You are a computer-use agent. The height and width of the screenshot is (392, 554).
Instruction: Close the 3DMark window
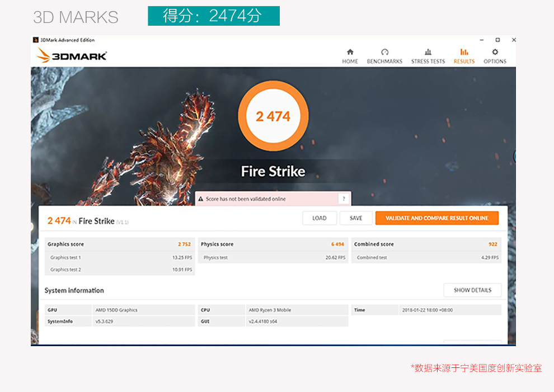coord(514,40)
